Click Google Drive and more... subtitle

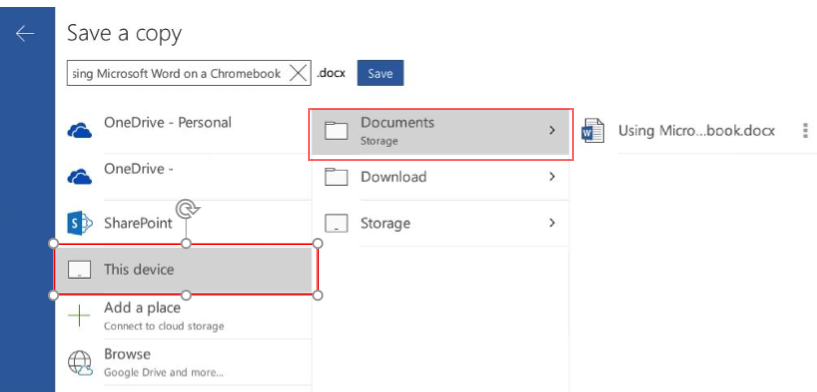(164, 373)
